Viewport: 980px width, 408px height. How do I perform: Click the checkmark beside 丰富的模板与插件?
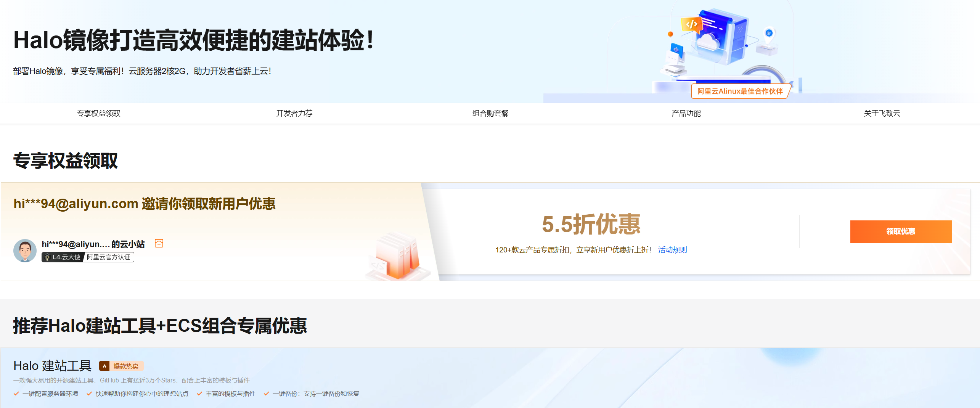coord(199,394)
